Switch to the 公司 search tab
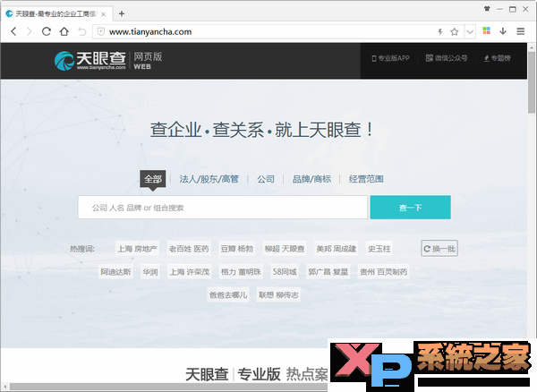The width and height of the screenshot is (537, 392). pyautogui.click(x=266, y=179)
